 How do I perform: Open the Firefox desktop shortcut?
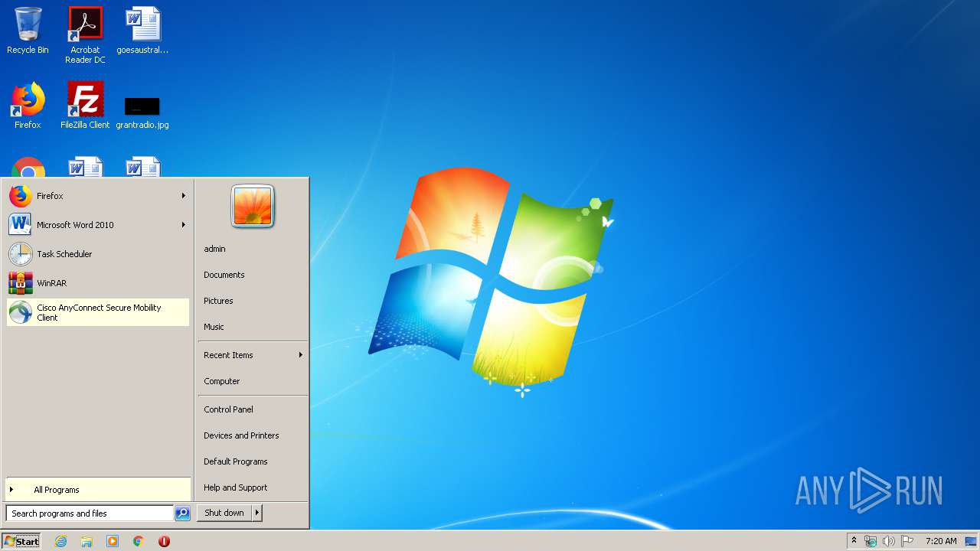(x=28, y=106)
